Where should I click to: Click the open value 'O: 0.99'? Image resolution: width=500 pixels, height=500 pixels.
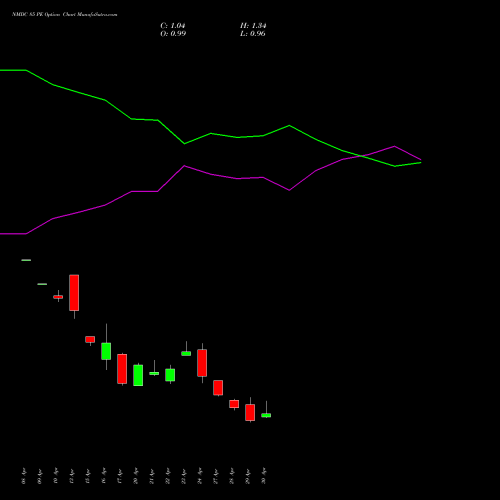pyautogui.click(x=173, y=34)
